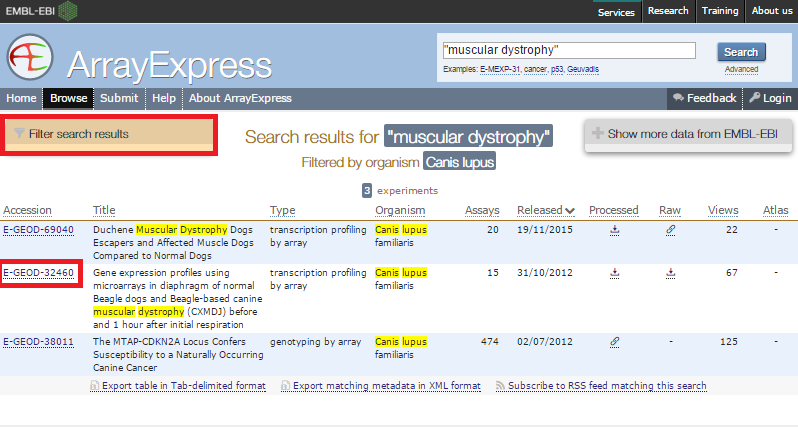Open the Advanced search link

point(741,69)
